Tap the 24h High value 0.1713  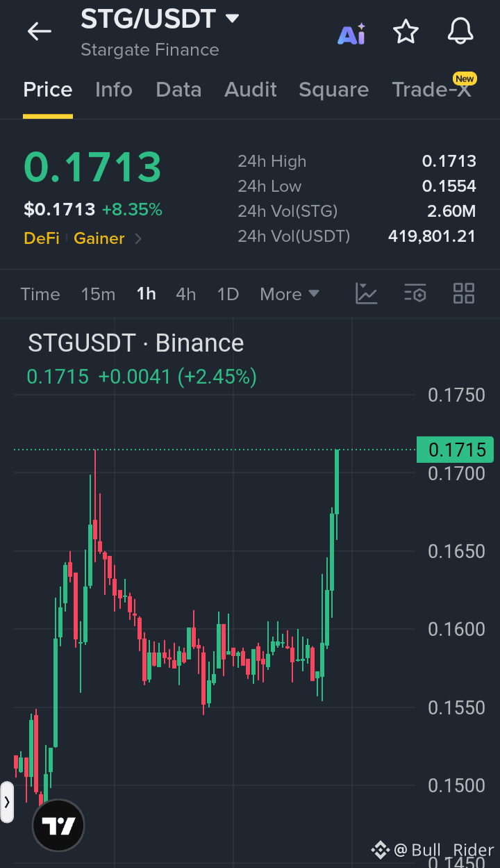click(449, 161)
